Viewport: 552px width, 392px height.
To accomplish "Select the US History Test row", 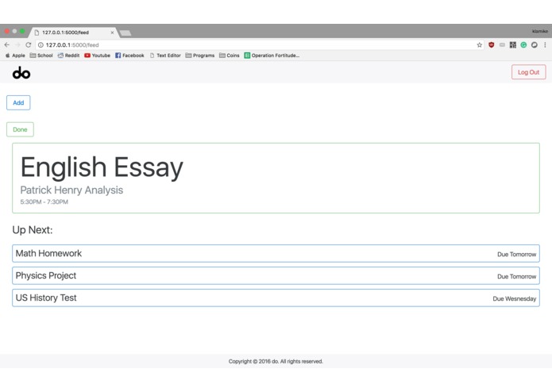I will [x=276, y=298].
